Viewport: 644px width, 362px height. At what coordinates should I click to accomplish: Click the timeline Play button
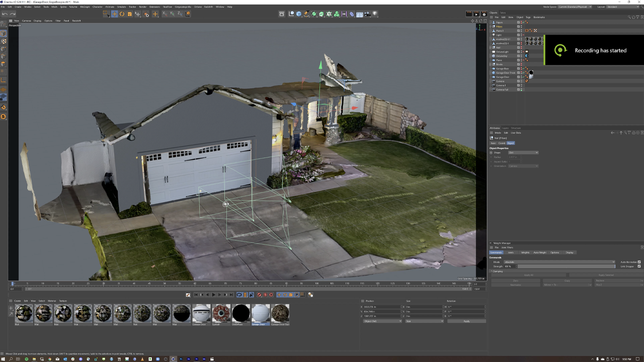(x=214, y=295)
